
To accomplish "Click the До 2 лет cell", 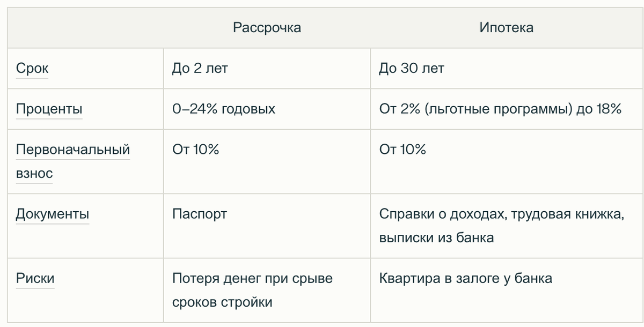I will click(x=200, y=69).
